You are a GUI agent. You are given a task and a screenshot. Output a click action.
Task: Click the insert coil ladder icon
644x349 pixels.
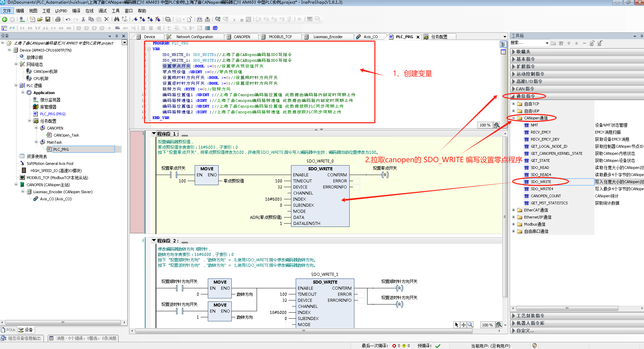(53, 28)
